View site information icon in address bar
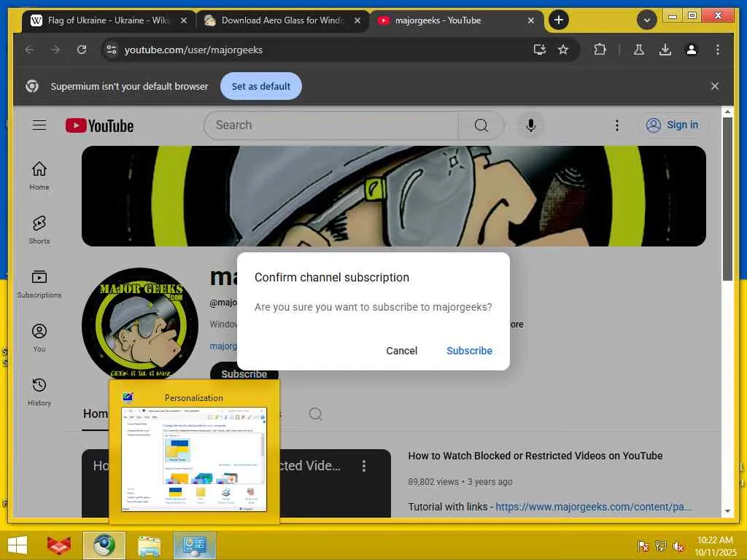 tap(112, 50)
